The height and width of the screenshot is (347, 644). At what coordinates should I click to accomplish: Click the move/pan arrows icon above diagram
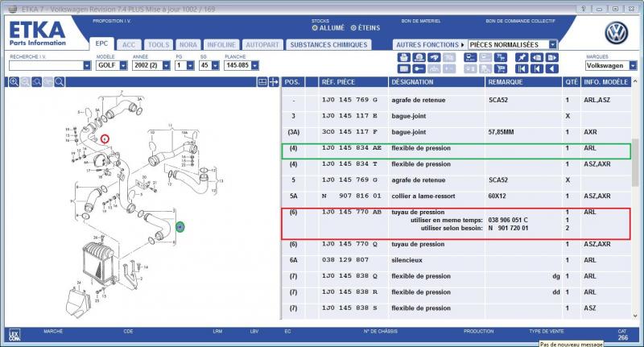pos(274,82)
